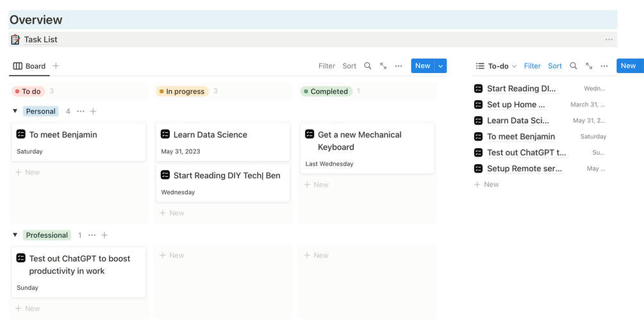Viewport: 644px width, 320px height.
Task: Open the three-dot menu beside Professional group
Action: click(92, 235)
